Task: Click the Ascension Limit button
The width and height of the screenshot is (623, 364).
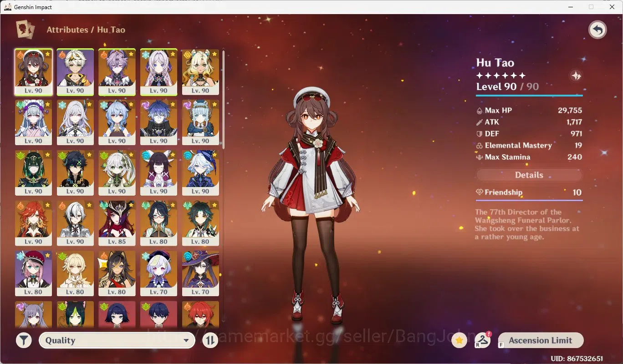Action: click(540, 340)
